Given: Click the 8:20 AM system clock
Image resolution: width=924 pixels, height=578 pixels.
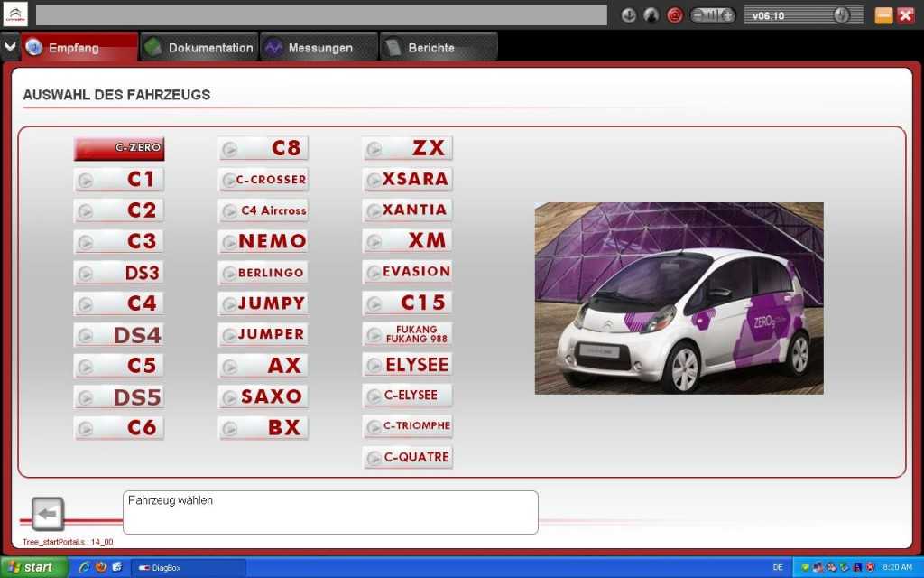Looking at the screenshot, I should click(897, 567).
